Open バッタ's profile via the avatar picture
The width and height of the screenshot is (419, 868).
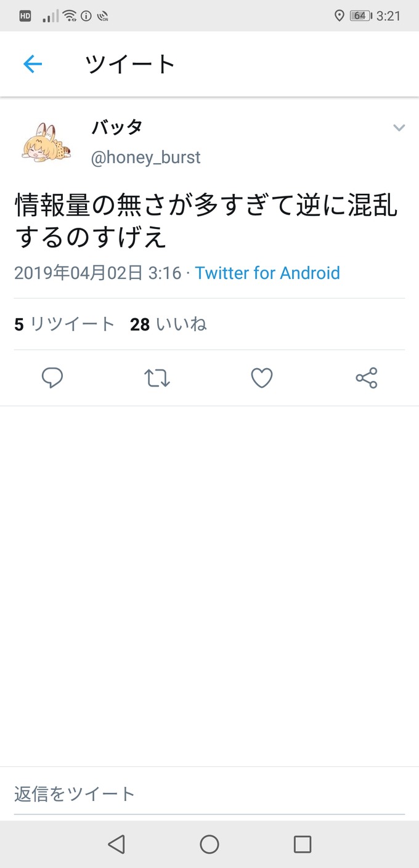pos(47,142)
